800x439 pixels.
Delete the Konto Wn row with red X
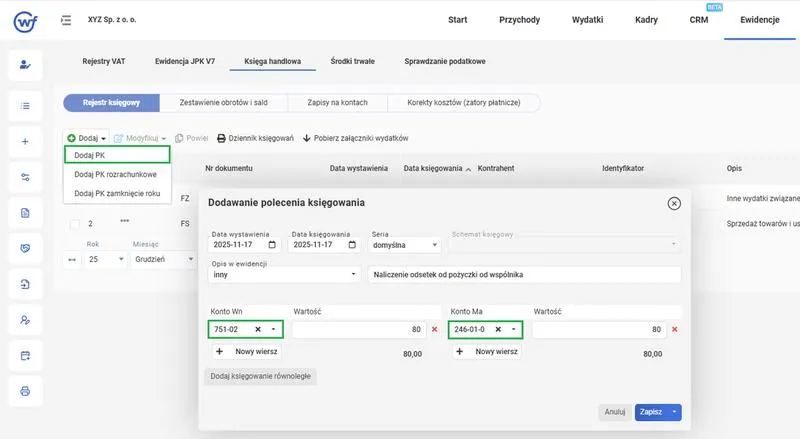(x=435, y=329)
